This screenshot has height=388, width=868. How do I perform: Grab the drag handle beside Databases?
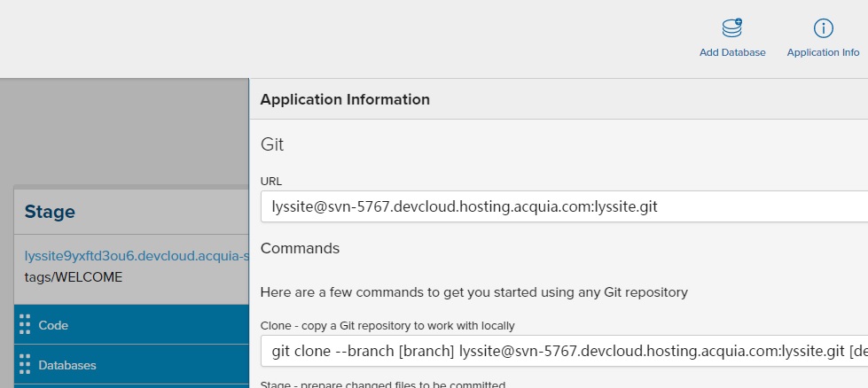[x=25, y=364]
